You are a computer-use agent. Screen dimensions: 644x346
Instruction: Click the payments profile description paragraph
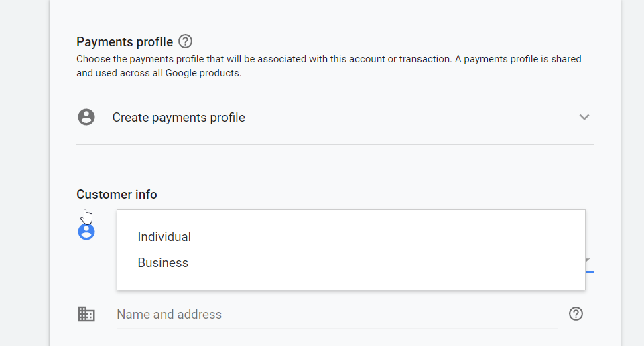tap(328, 66)
